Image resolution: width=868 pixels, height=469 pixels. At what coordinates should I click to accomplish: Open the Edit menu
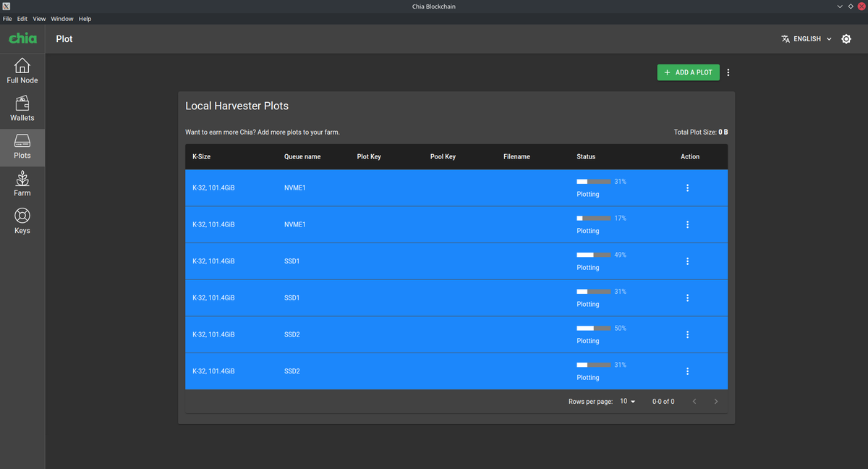point(22,18)
